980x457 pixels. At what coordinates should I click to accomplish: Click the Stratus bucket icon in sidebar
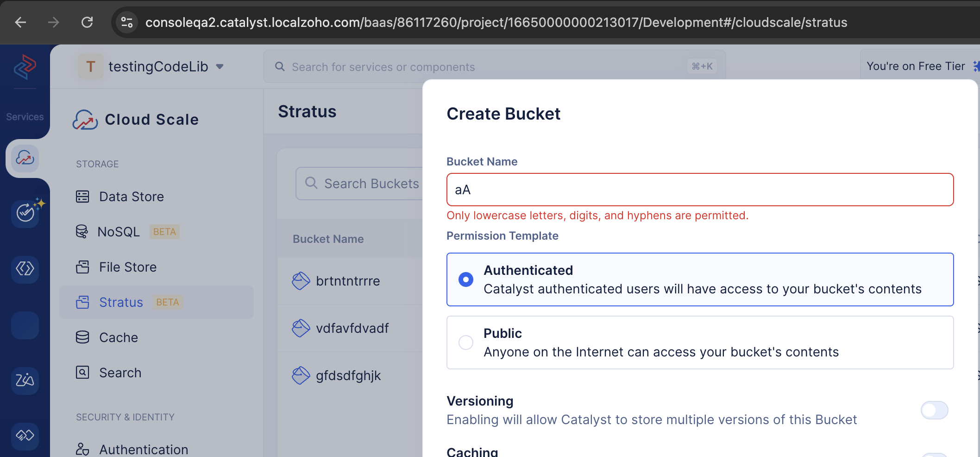pyautogui.click(x=82, y=302)
